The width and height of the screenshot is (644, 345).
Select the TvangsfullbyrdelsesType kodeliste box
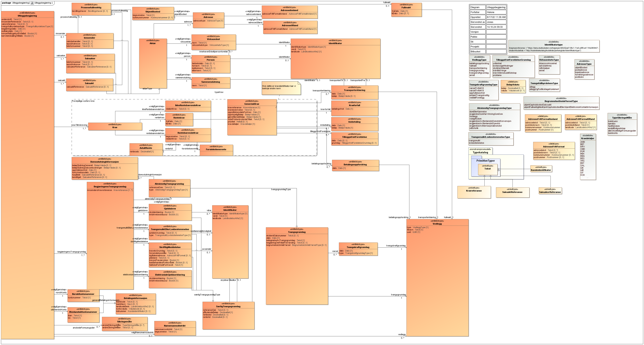544,85
